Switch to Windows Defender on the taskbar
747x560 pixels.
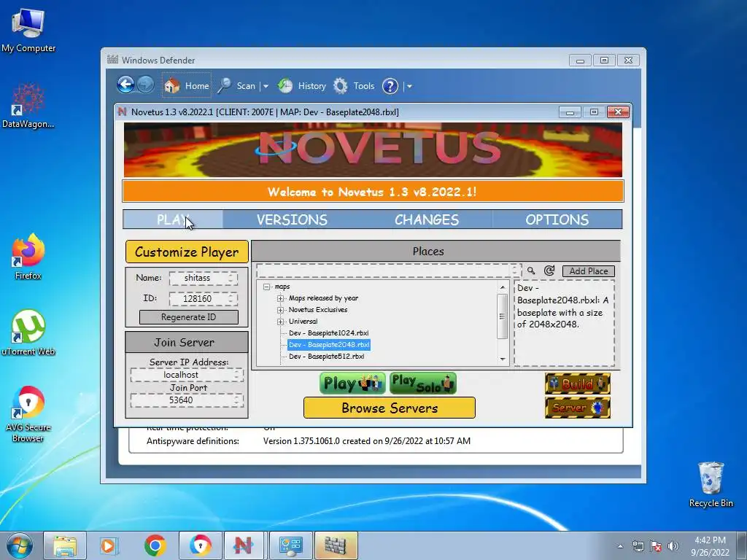(336, 545)
